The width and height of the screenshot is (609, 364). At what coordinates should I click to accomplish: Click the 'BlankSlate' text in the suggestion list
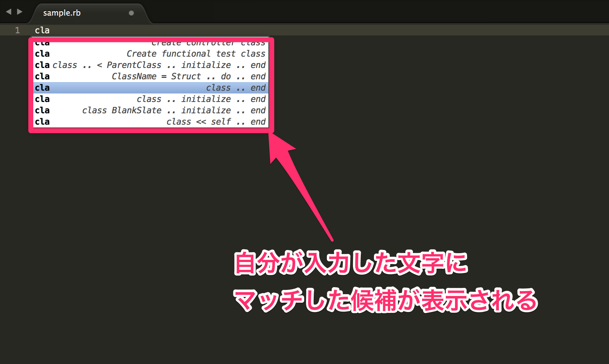[137, 110]
